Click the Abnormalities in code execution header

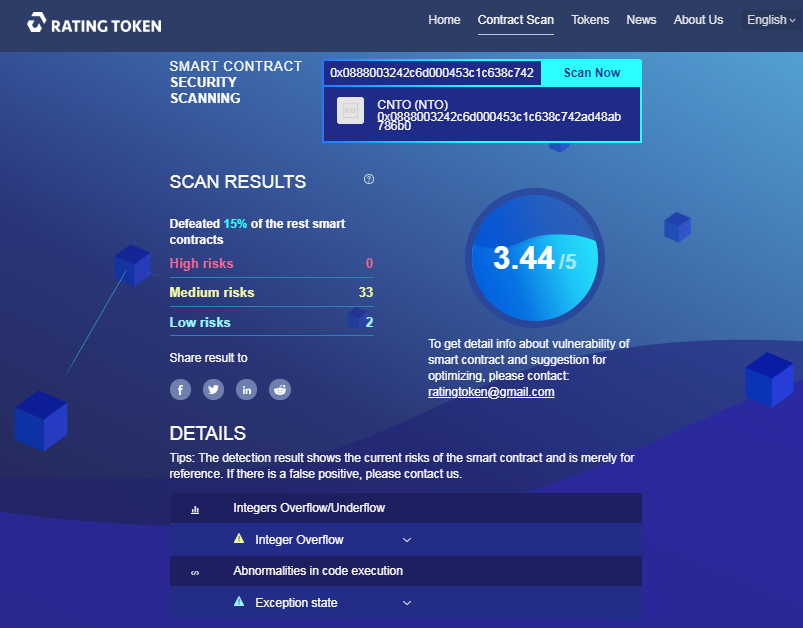pyautogui.click(x=406, y=571)
